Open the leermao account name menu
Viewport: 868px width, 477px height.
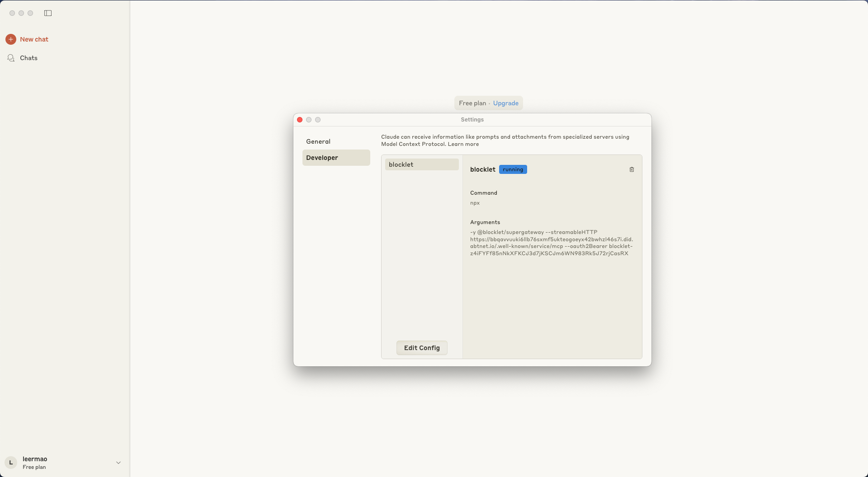coord(35,459)
